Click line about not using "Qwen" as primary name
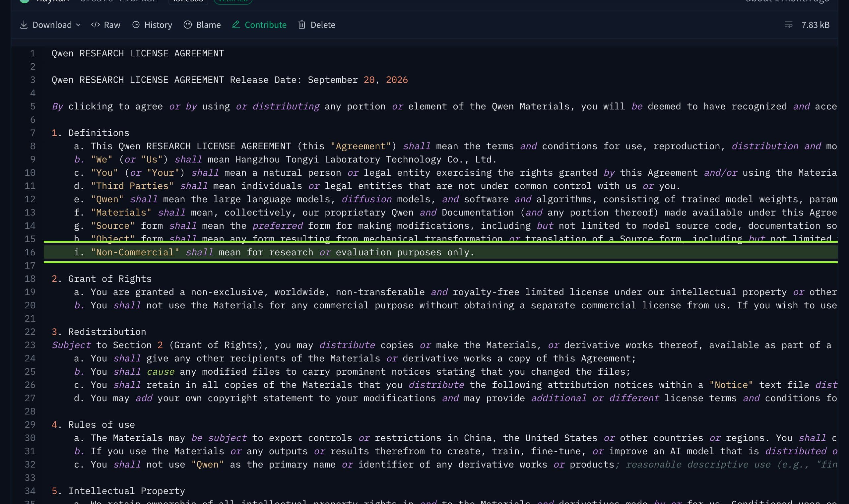The height and width of the screenshot is (504, 849). (455, 465)
